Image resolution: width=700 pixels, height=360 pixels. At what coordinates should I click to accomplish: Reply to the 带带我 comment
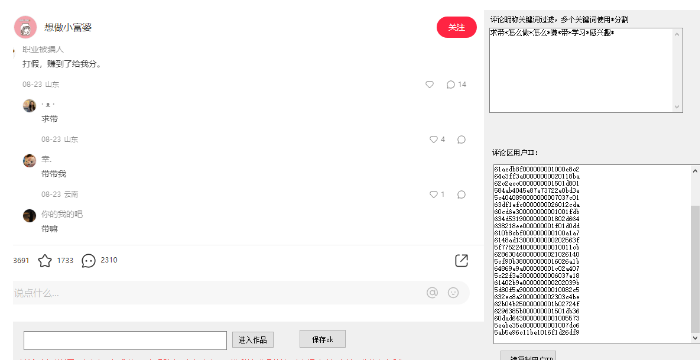462,194
